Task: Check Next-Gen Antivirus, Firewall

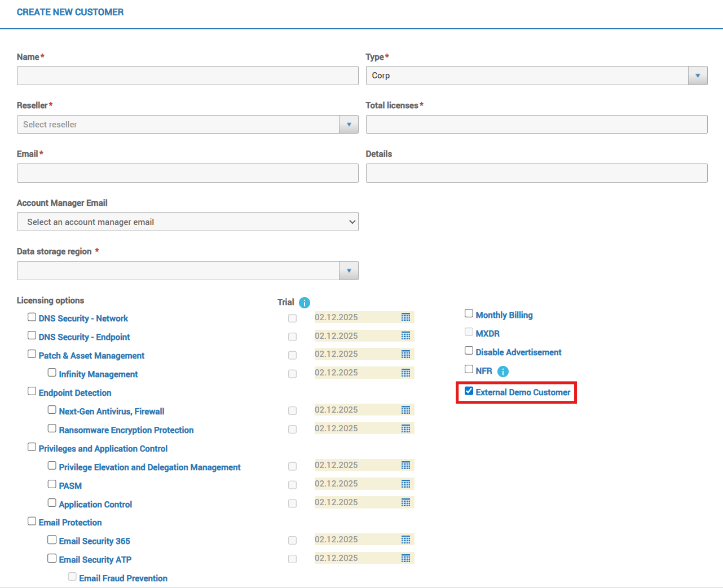Action: (52, 410)
